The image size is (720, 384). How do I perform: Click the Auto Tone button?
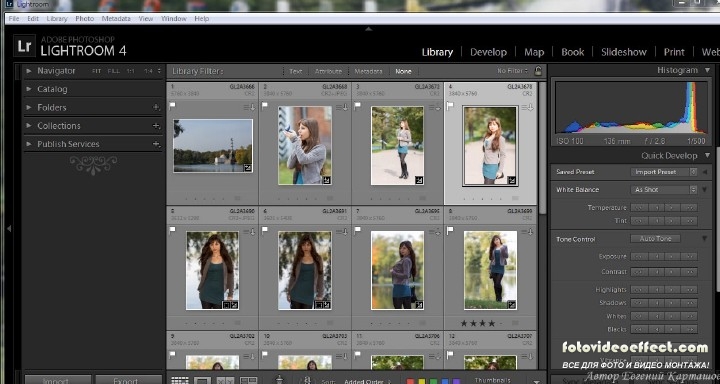click(x=655, y=239)
